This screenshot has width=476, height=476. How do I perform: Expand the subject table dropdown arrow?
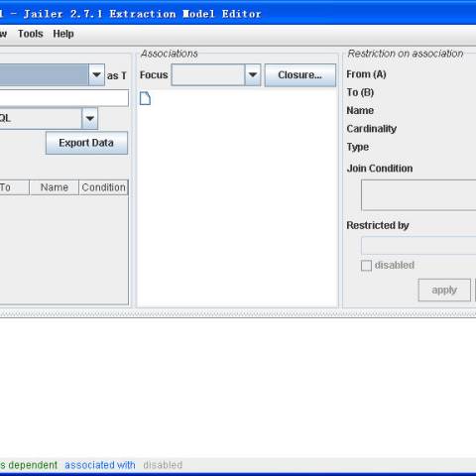click(96, 75)
